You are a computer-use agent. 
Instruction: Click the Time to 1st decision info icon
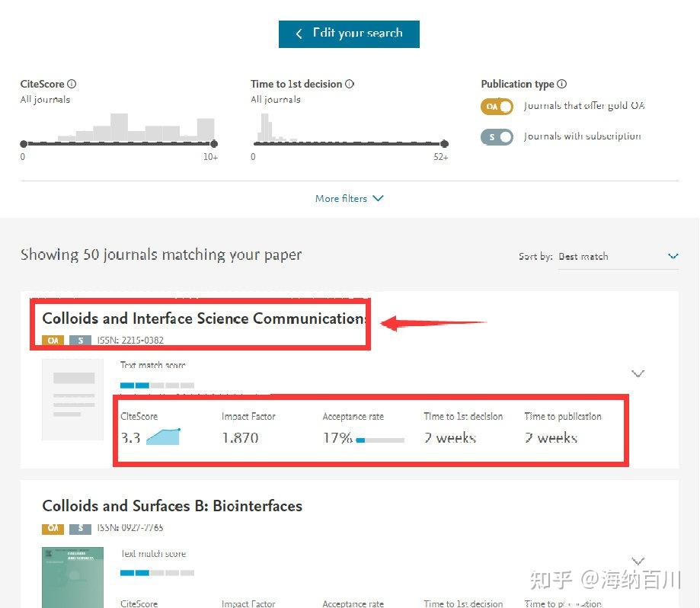(x=349, y=84)
